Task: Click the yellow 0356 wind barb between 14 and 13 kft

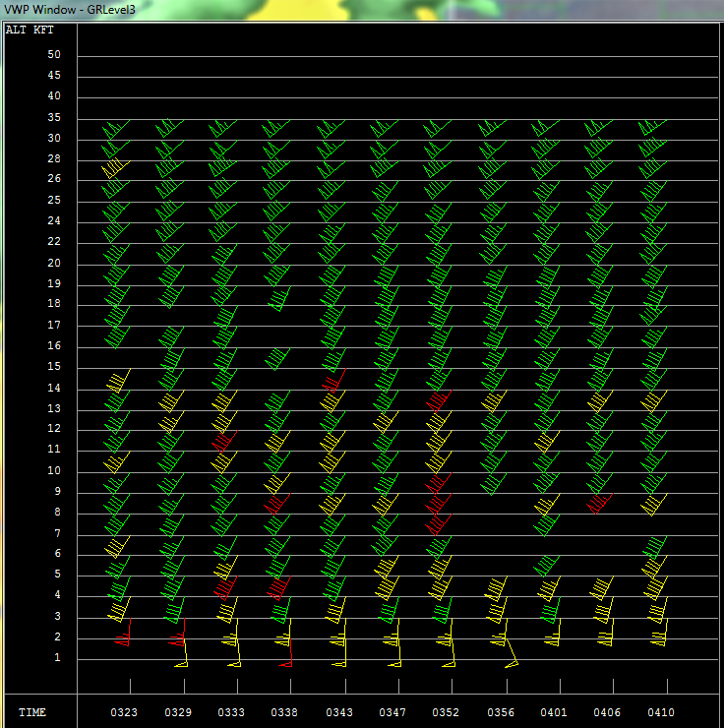Action: [x=494, y=401]
